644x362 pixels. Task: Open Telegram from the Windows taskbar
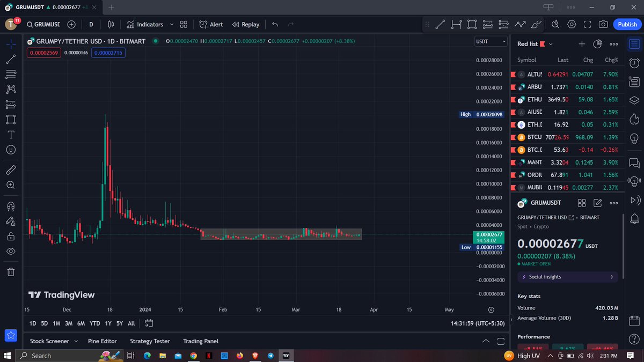click(x=270, y=356)
